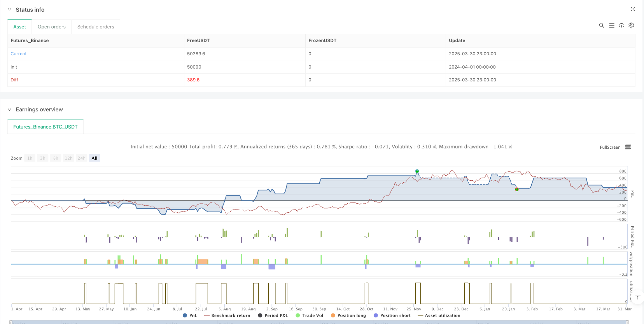Click the FullScreen button
This screenshot has height=324, width=644.
(x=610, y=147)
